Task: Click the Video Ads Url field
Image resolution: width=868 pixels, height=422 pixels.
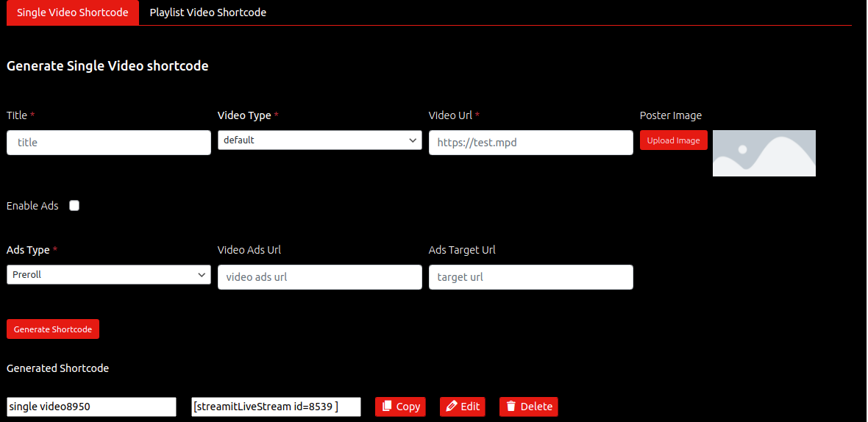Action: 319,277
